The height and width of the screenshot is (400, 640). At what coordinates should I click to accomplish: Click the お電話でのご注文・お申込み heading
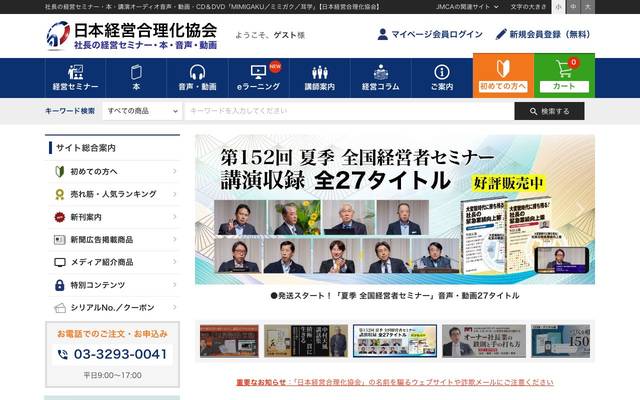(112, 334)
